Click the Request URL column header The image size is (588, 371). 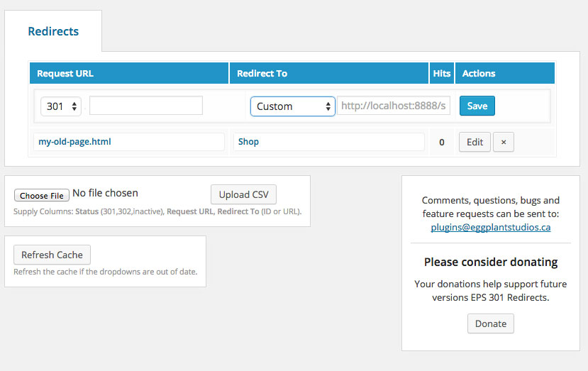(x=65, y=74)
